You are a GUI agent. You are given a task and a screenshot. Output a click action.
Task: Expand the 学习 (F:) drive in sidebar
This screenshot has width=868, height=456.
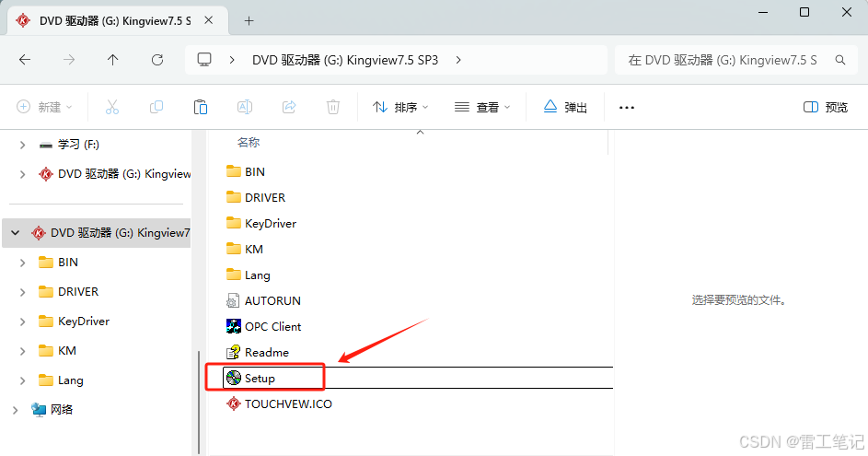click(x=22, y=145)
